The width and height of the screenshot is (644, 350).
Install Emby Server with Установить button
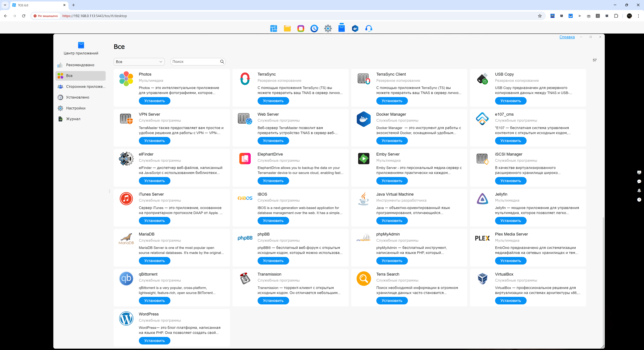pyautogui.click(x=392, y=181)
